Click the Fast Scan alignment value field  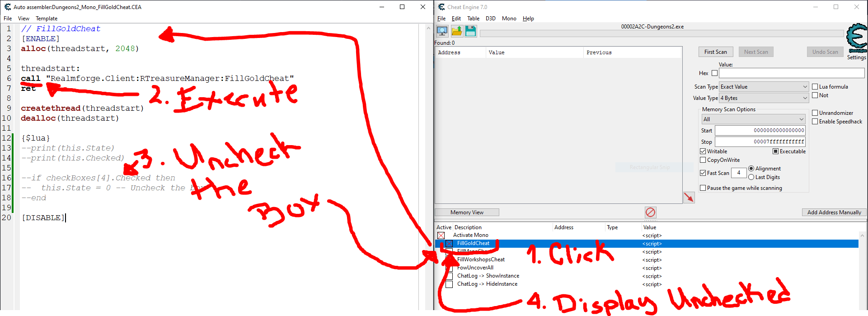point(739,173)
